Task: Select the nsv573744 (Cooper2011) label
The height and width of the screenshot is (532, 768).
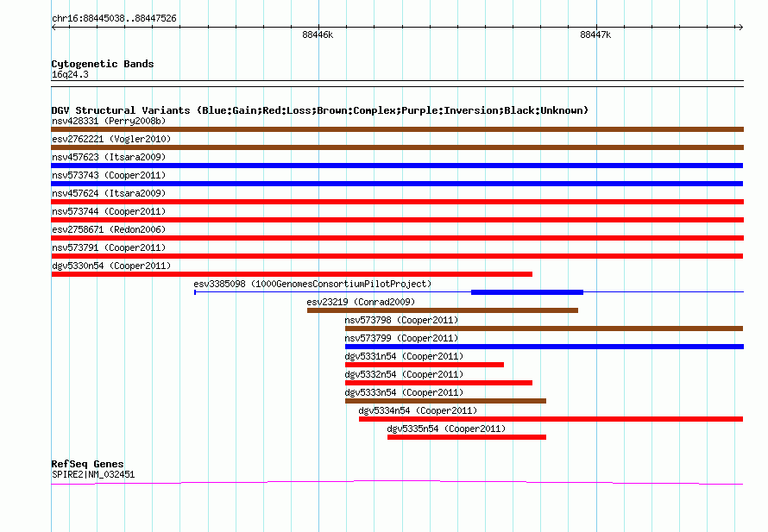Action: (x=109, y=211)
